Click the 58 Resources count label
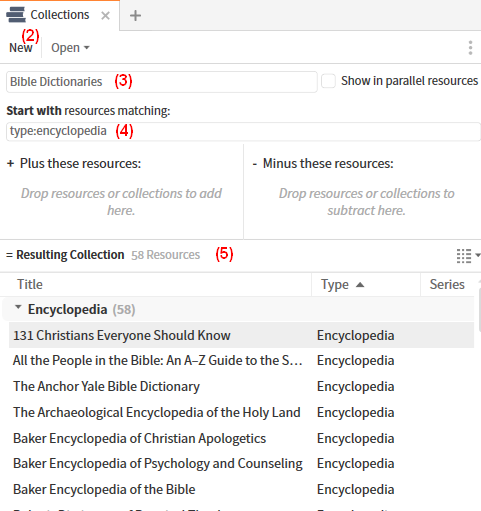Image resolution: width=481 pixels, height=511 pixels. (x=165, y=255)
